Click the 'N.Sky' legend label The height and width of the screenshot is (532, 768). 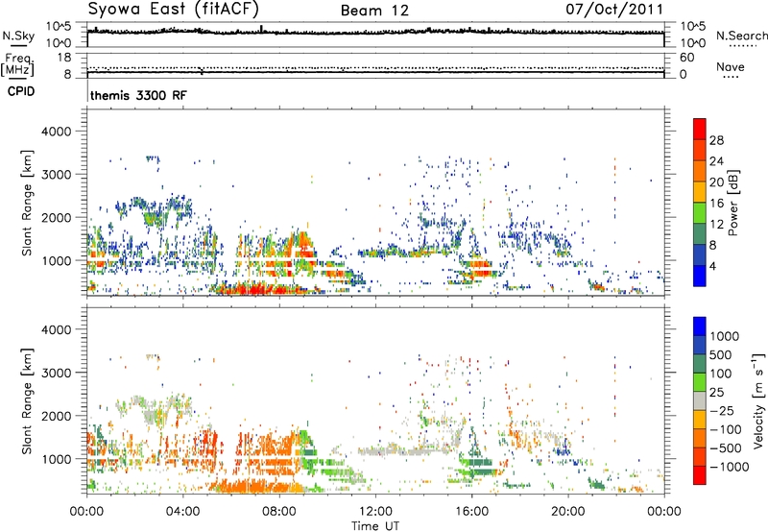click(18, 36)
